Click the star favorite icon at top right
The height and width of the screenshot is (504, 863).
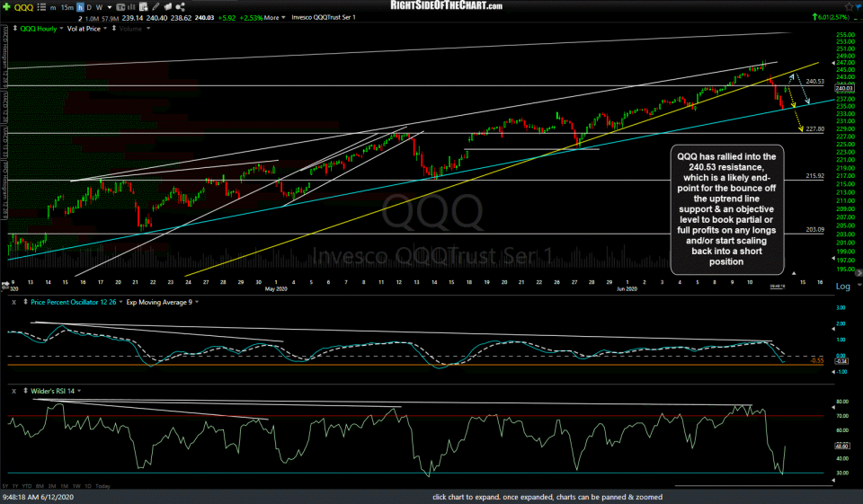click(850, 7)
